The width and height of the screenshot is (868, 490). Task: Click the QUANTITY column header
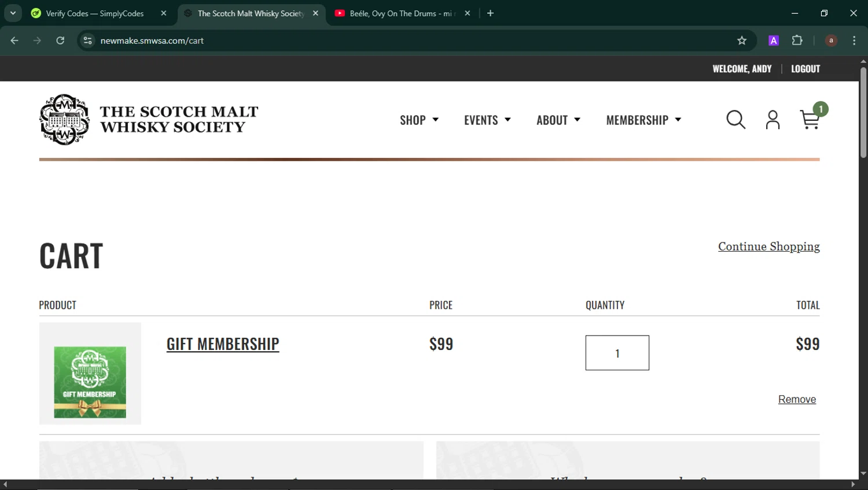605,305
